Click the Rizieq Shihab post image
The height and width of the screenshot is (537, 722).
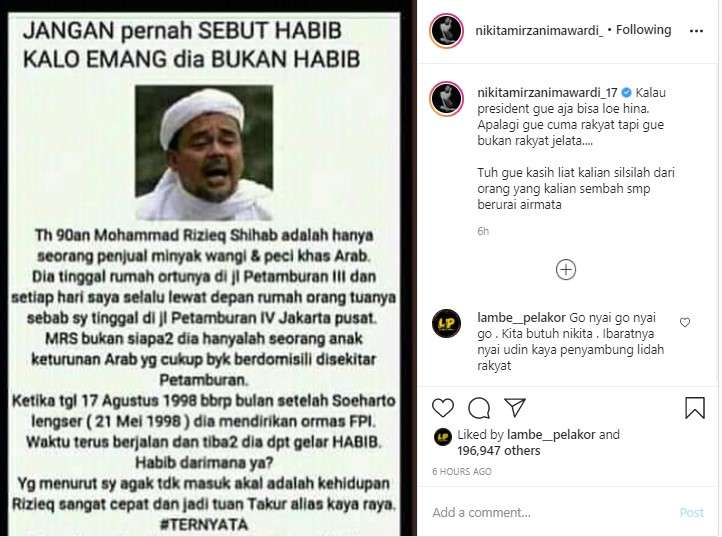pos(204,274)
